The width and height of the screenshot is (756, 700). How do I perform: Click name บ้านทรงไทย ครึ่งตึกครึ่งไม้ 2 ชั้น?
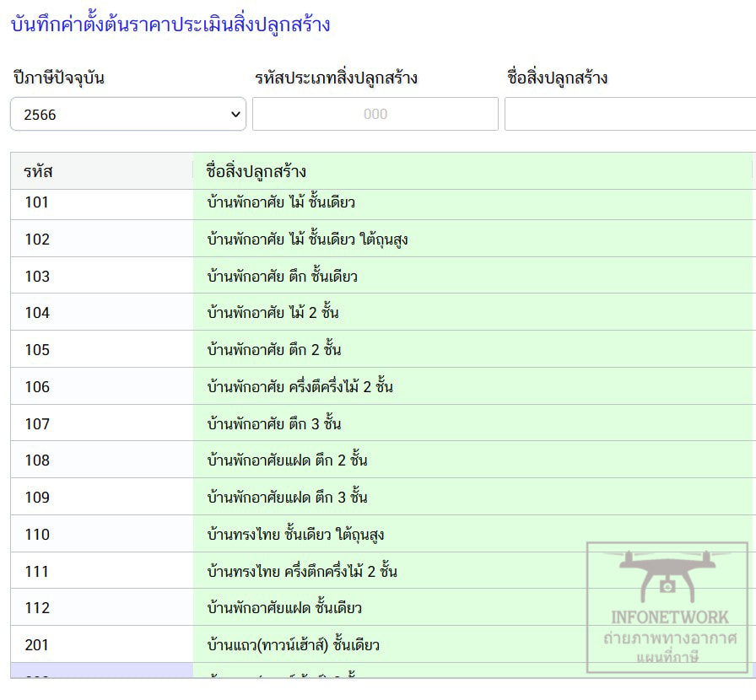302,571
